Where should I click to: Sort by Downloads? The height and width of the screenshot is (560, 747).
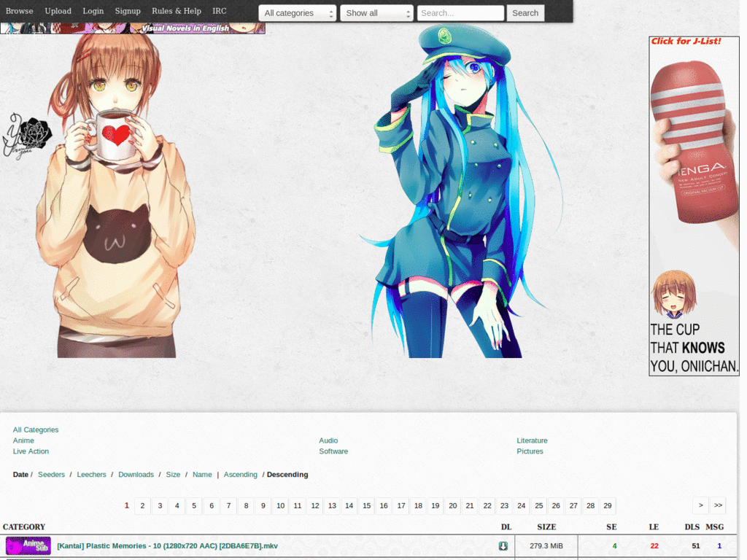pyautogui.click(x=136, y=474)
